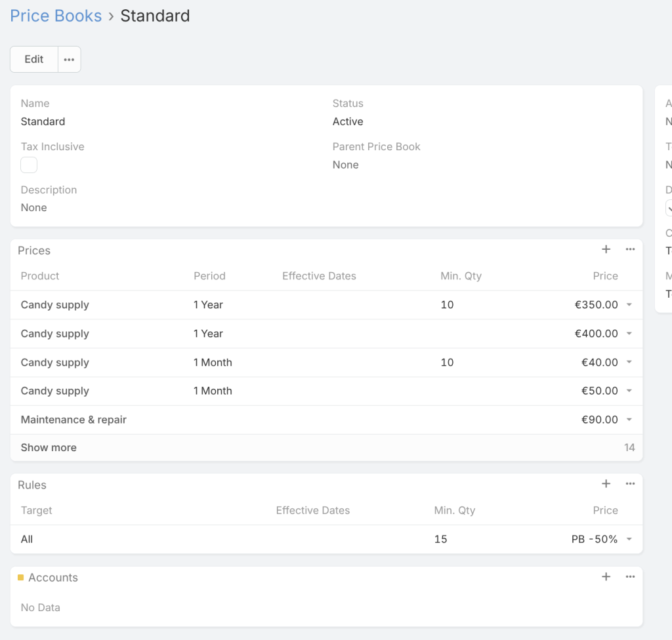This screenshot has height=640, width=672.
Task: Open the Maintenance & repair row dropdown
Action: [629, 420]
